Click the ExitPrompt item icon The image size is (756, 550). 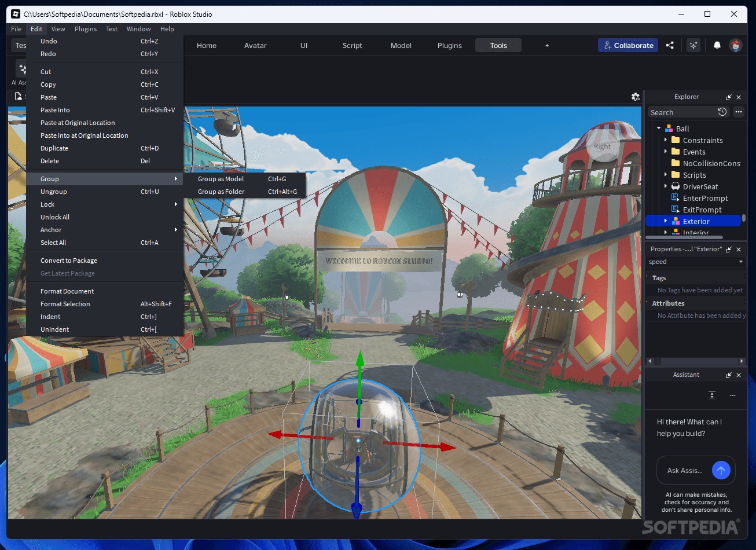pos(675,210)
